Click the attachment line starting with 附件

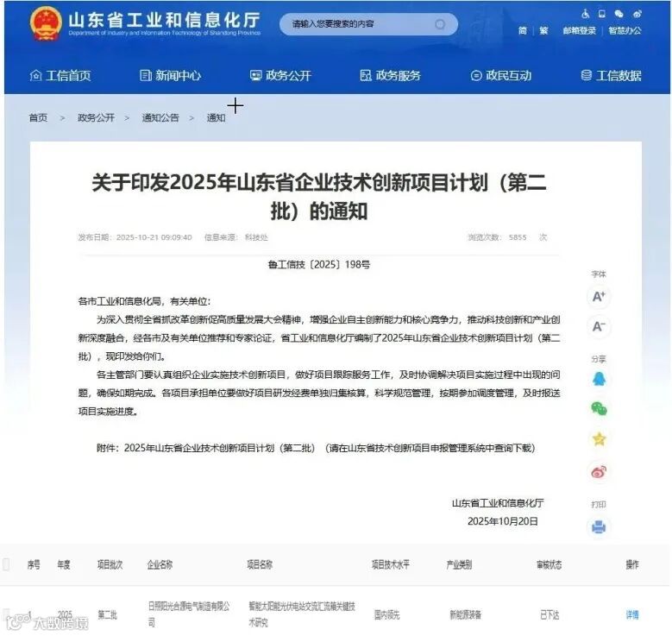[316, 448]
